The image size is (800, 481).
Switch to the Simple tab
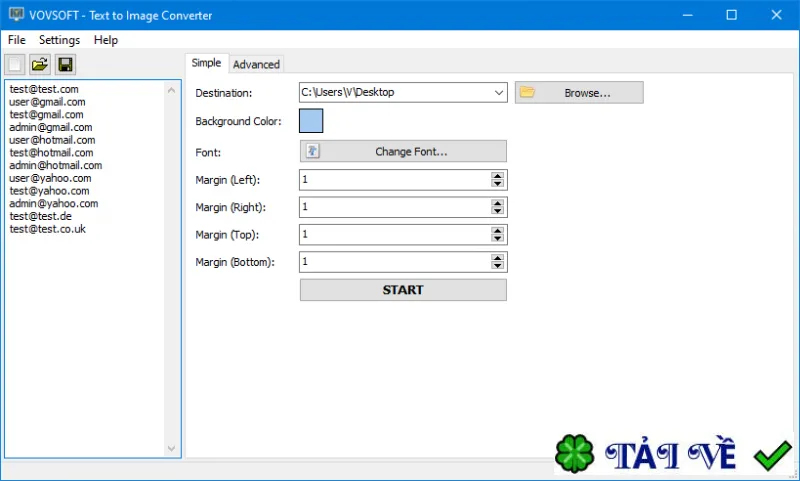(207, 63)
